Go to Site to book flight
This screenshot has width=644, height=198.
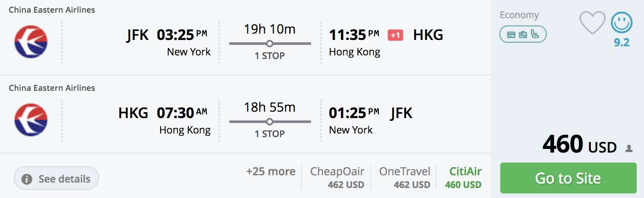click(568, 178)
